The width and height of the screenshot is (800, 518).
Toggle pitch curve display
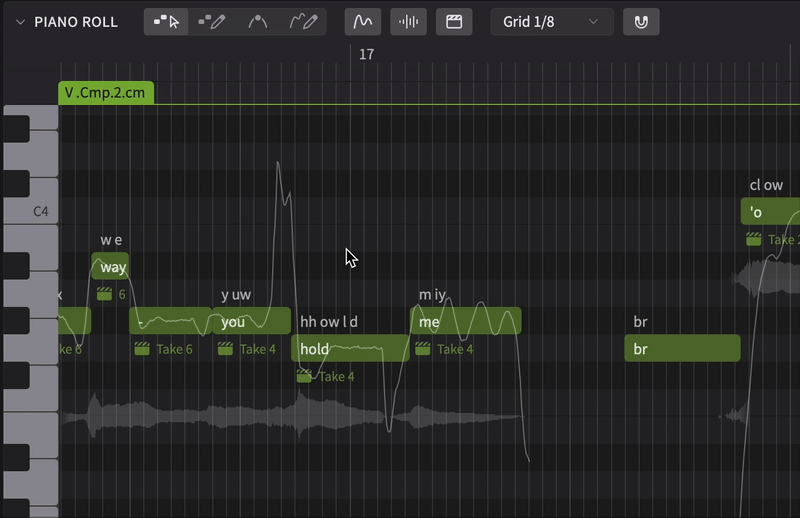point(363,22)
